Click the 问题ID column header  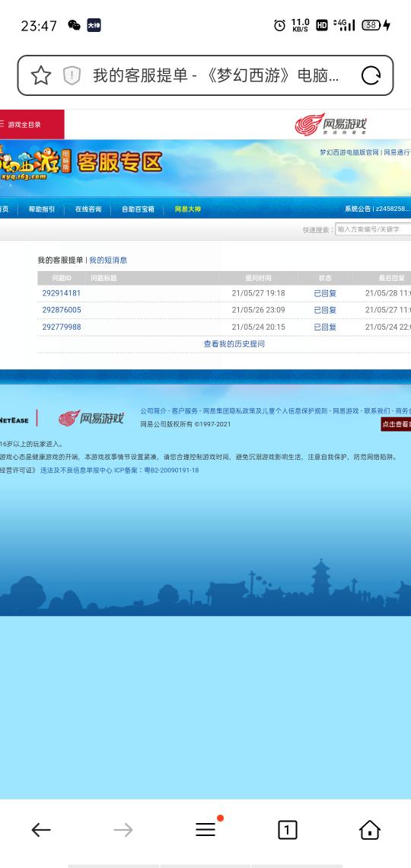(x=62, y=278)
